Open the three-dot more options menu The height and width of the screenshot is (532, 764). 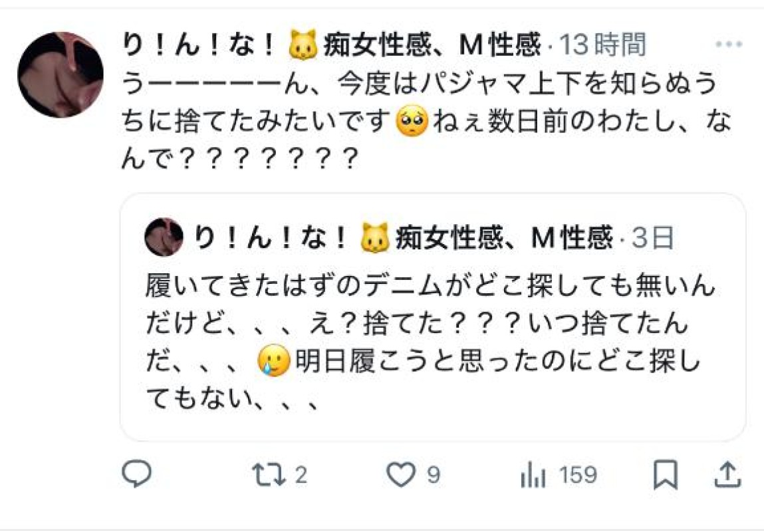729,45
